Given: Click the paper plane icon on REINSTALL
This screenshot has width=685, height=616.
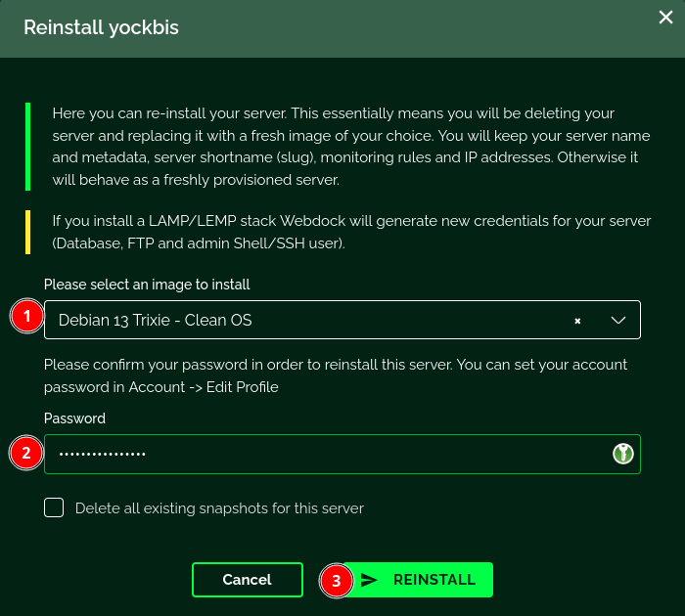Looking at the screenshot, I should click(369, 580).
